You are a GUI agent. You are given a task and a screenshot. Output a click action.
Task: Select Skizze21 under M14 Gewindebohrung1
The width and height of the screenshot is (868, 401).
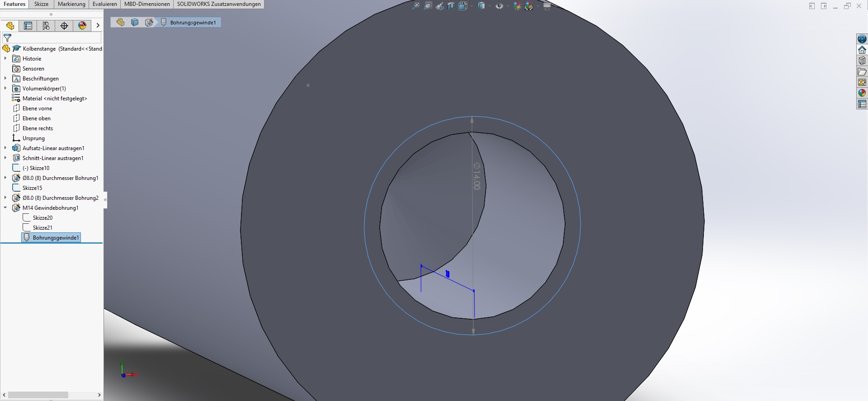coord(38,228)
